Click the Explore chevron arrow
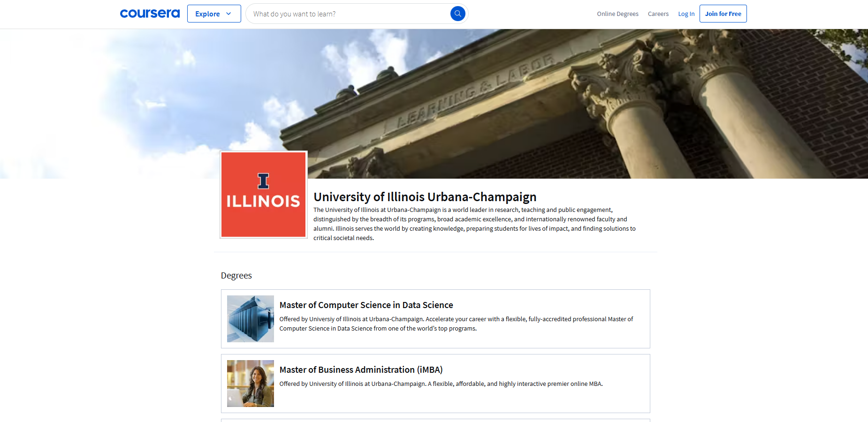The image size is (868, 422). pos(228,14)
